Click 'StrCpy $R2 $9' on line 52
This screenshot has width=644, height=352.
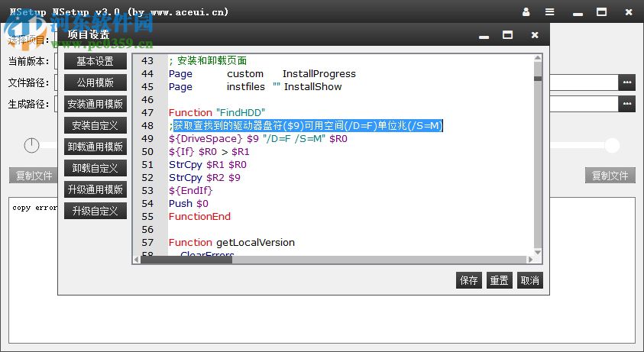click(x=205, y=178)
